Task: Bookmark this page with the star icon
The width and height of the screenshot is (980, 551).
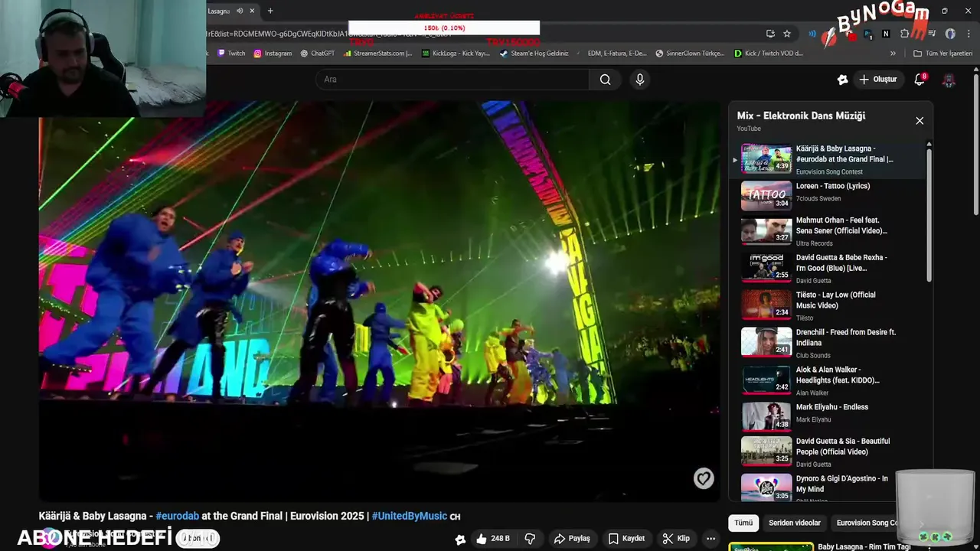Action: [x=787, y=34]
